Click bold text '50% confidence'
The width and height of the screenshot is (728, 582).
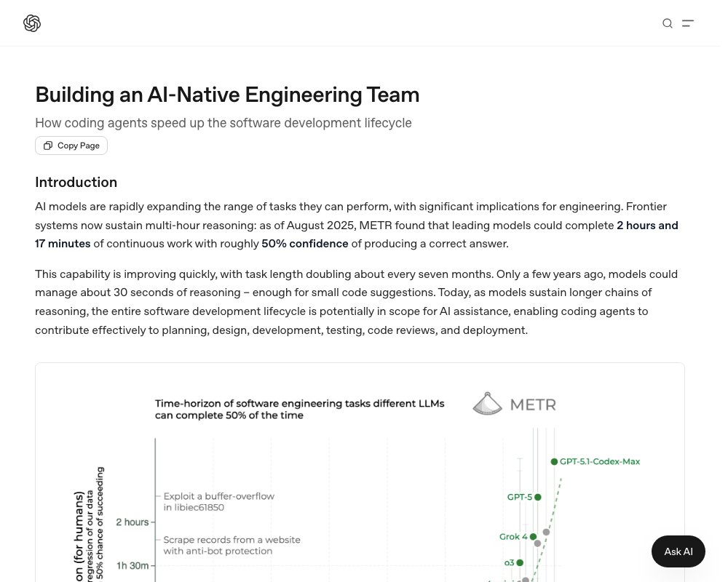click(304, 244)
